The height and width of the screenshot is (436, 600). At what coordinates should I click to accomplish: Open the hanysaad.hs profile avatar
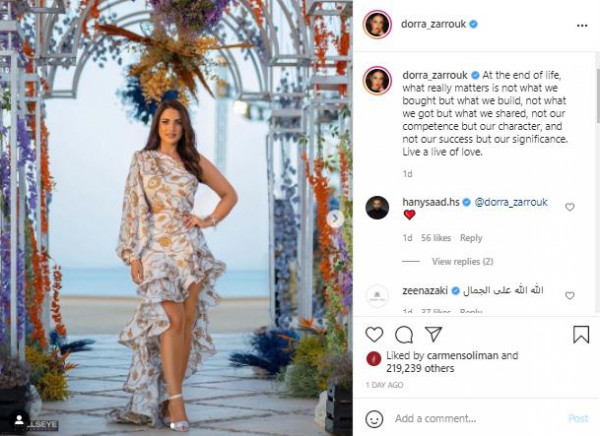[x=377, y=208]
